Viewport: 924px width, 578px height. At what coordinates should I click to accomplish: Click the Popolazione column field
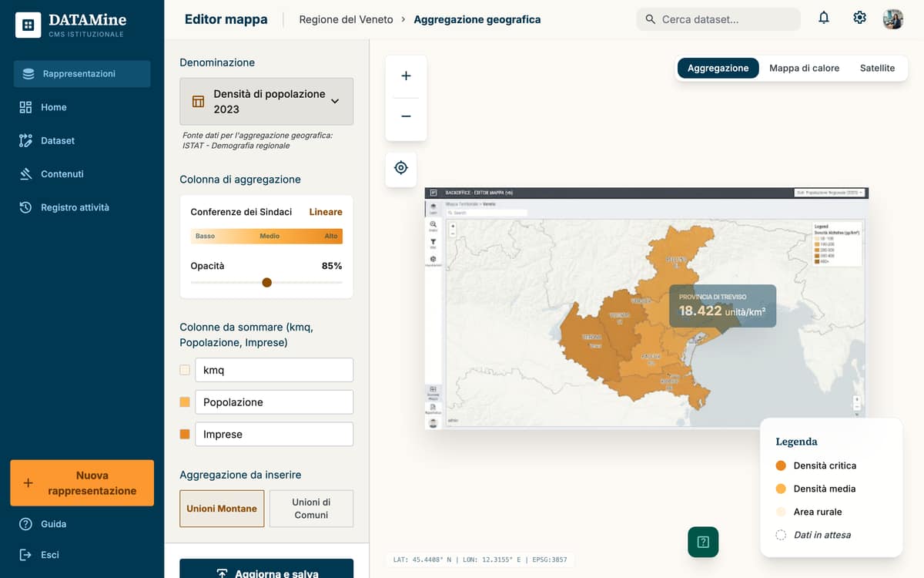pyautogui.click(x=274, y=402)
